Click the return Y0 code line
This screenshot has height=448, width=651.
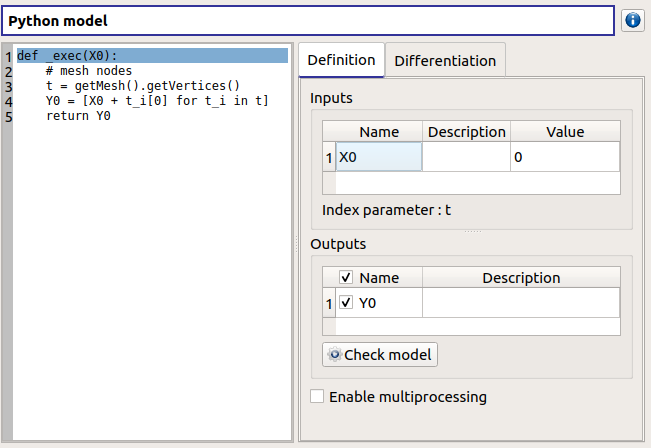(78, 116)
